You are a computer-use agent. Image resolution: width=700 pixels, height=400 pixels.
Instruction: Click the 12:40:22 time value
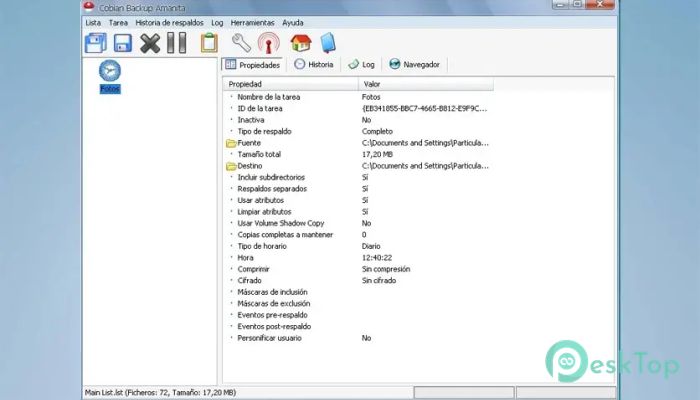point(377,258)
